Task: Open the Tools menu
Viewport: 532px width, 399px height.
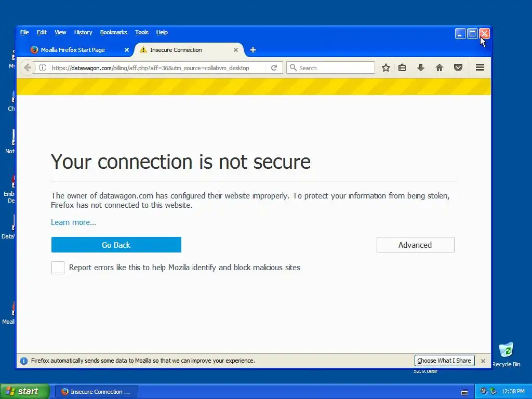Action: [x=142, y=32]
